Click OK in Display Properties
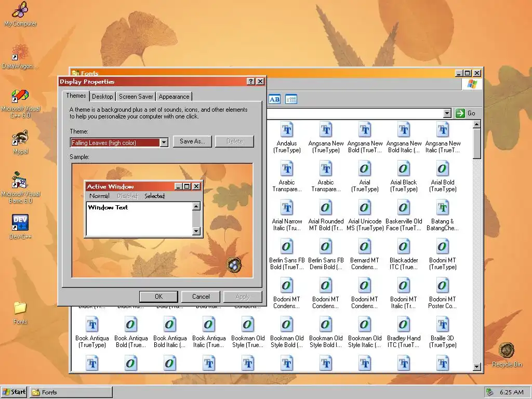 click(158, 297)
